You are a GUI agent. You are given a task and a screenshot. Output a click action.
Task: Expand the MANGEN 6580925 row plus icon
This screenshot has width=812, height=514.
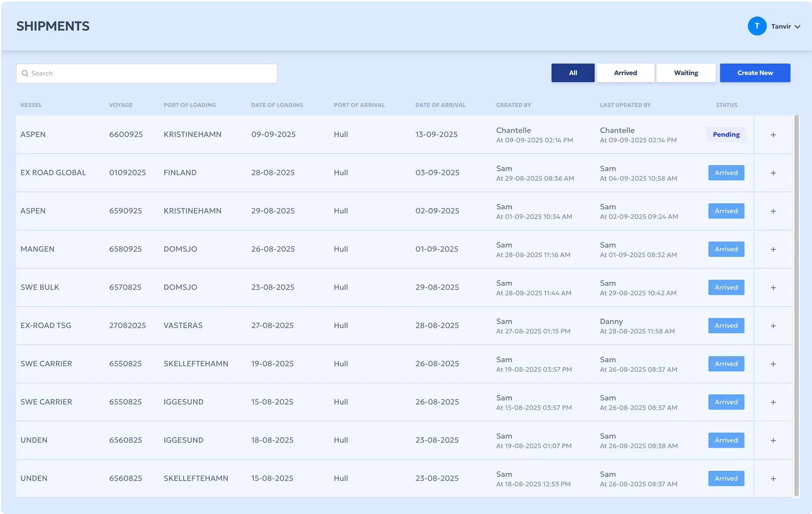click(773, 249)
